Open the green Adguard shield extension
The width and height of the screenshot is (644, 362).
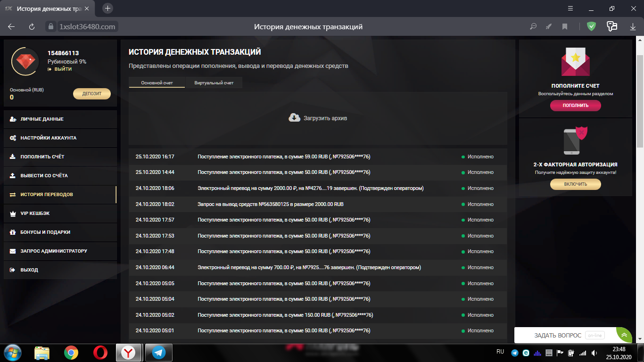coord(591,26)
